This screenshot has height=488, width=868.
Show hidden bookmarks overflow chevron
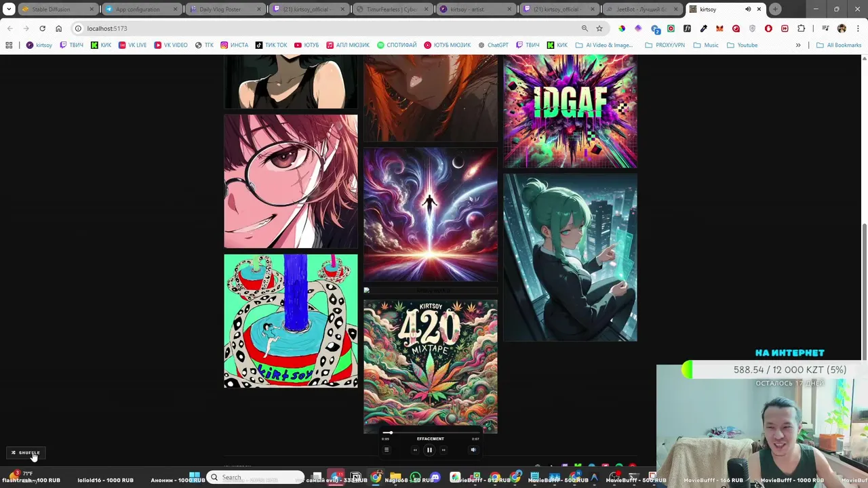point(798,45)
